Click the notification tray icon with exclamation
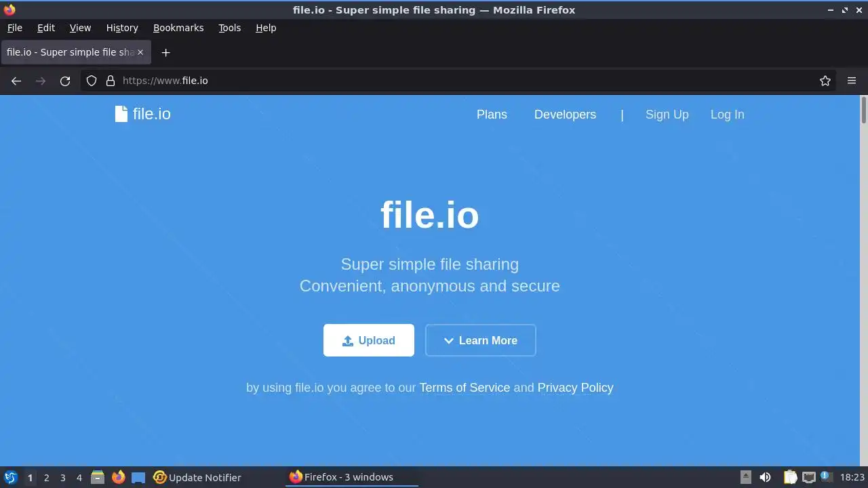The height and width of the screenshot is (488, 868). click(825, 476)
